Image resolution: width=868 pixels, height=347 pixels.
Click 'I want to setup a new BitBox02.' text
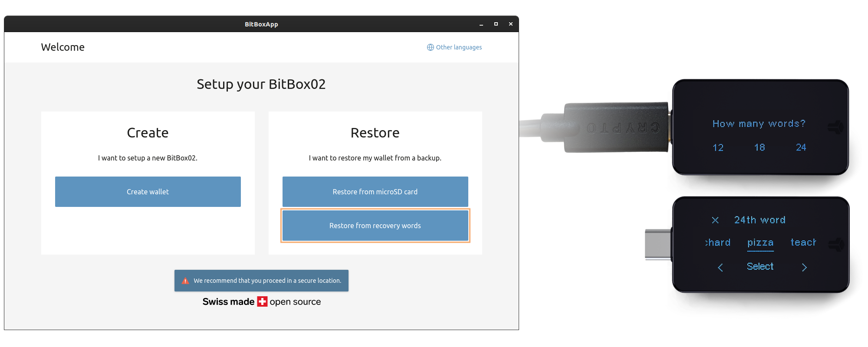pyautogui.click(x=148, y=158)
